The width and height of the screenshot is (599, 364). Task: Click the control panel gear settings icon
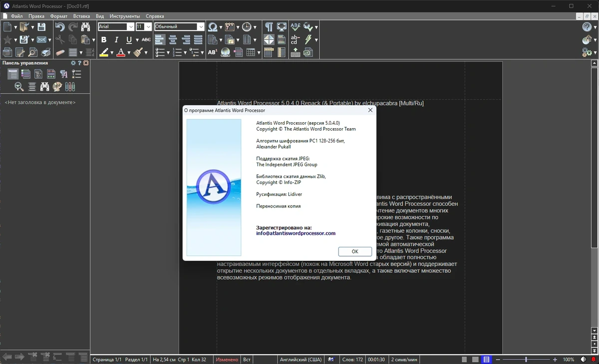pyautogui.click(x=73, y=63)
